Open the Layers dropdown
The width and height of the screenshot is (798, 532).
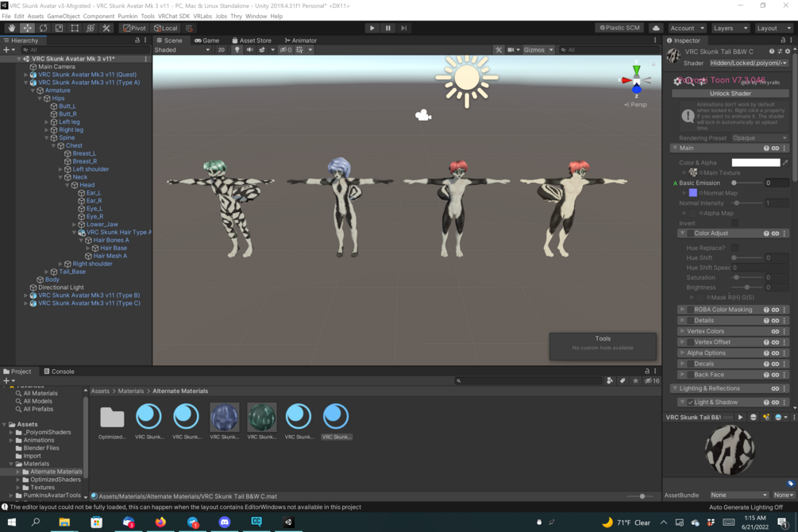click(731, 28)
